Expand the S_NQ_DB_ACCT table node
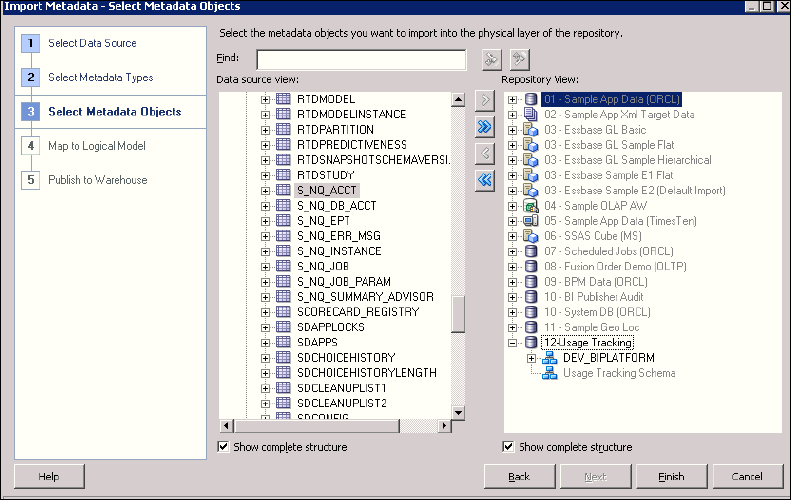791x500 pixels. [265, 206]
